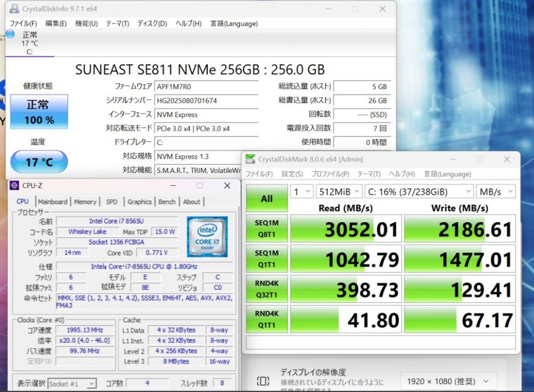The width and height of the screenshot is (534, 392).
Task: Click core speed value 1995.13 MHz
Action: point(85,330)
